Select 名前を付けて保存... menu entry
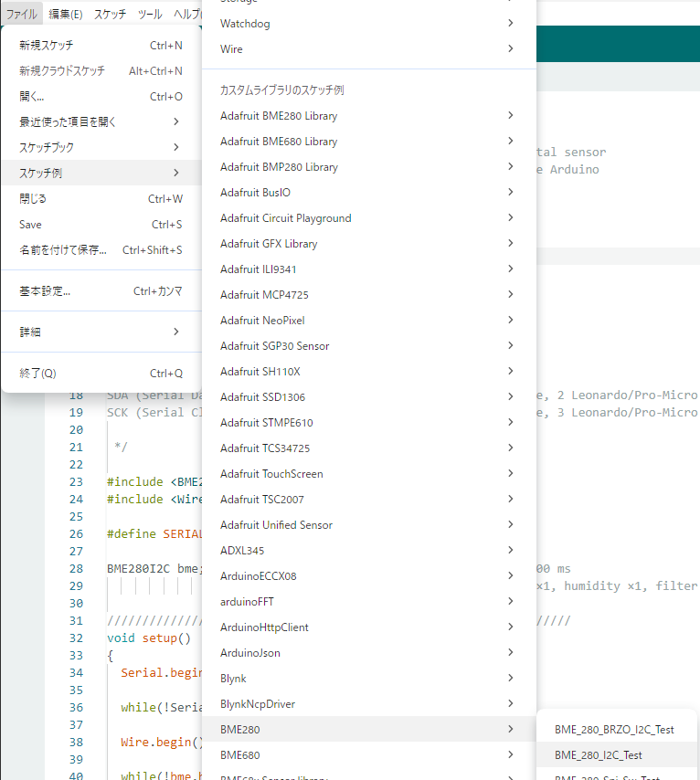Screen dimensions: 700x780 coord(63,249)
